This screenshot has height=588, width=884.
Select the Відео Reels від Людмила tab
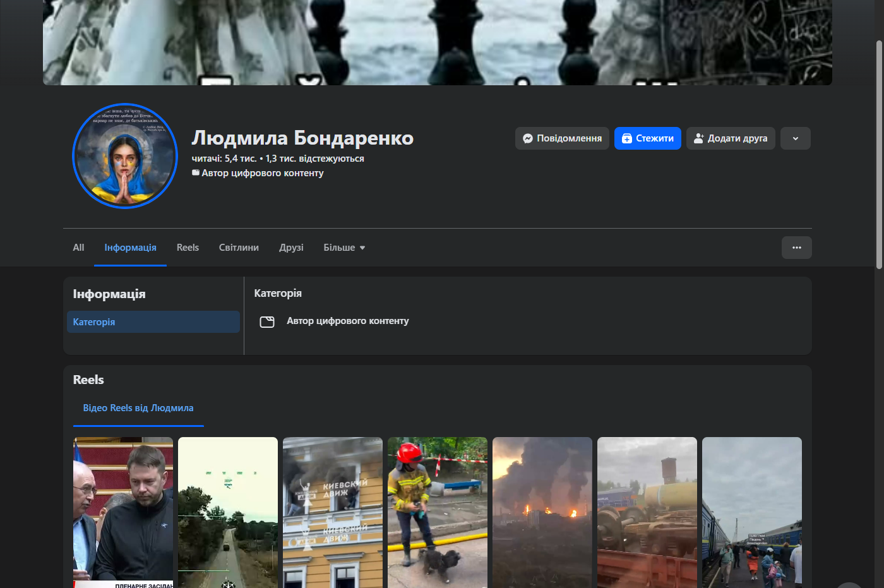pos(138,408)
